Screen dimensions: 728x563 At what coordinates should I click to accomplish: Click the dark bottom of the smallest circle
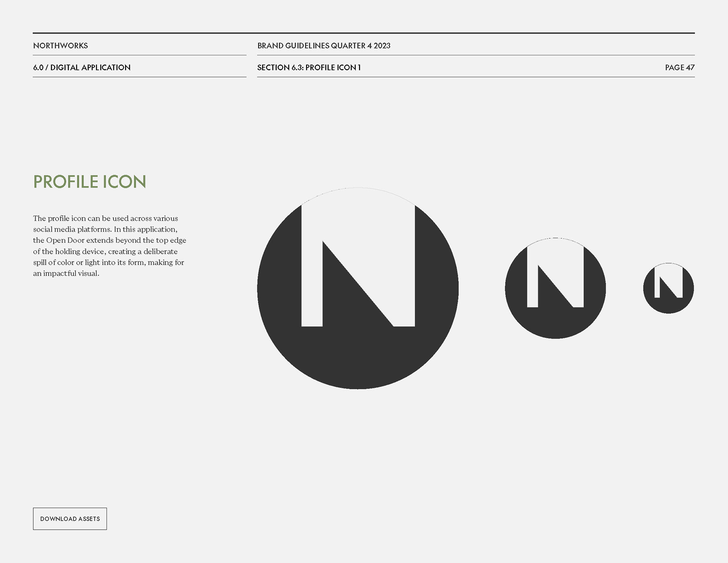click(668, 306)
